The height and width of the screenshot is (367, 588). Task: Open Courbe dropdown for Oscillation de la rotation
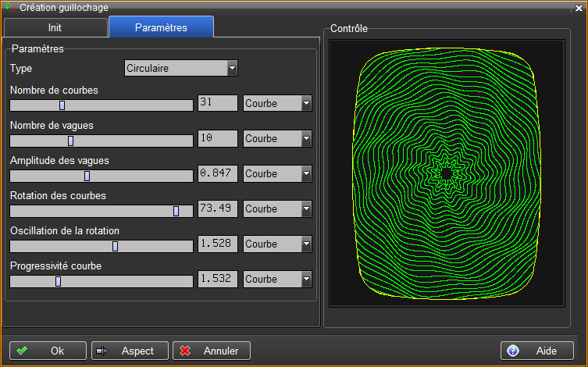click(x=277, y=244)
